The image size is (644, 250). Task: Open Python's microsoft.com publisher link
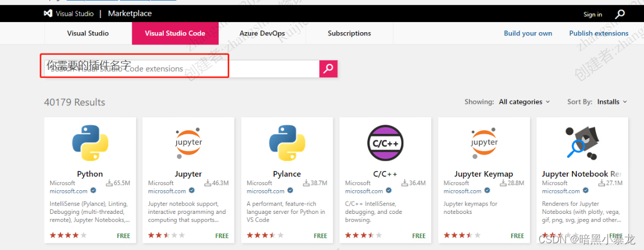[68, 191]
